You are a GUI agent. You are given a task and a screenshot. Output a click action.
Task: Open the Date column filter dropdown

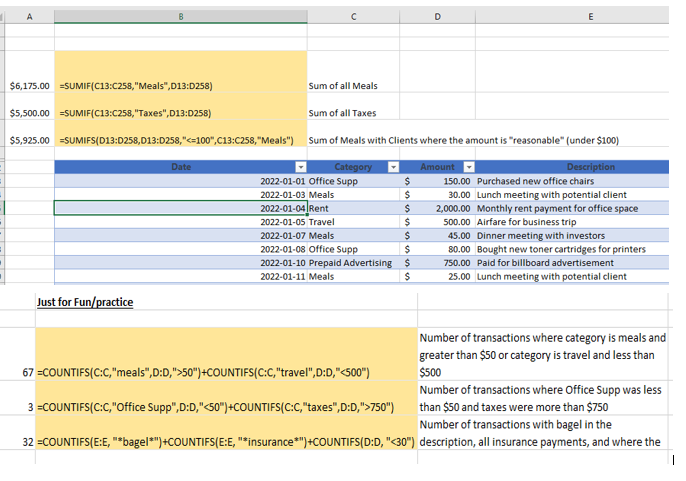tap(301, 167)
